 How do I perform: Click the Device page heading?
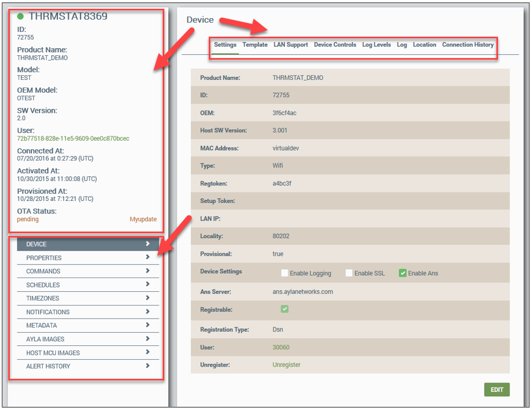200,20
